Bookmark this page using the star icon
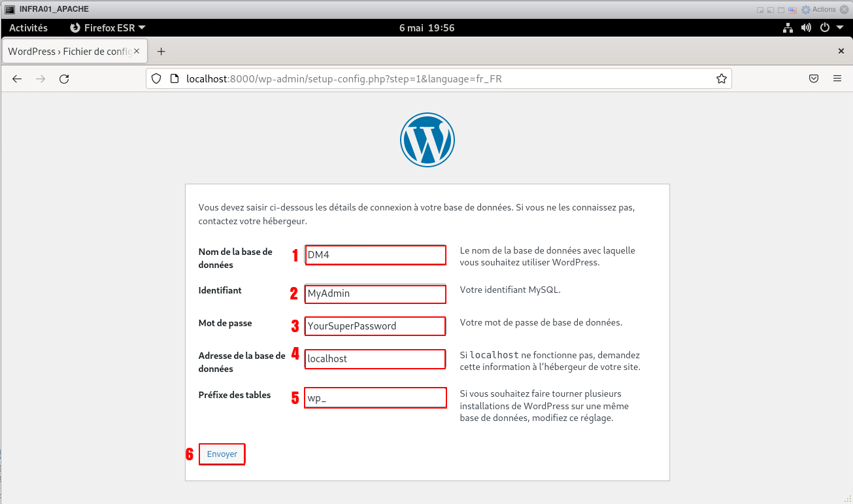Screen dimensions: 853x504 721,79
